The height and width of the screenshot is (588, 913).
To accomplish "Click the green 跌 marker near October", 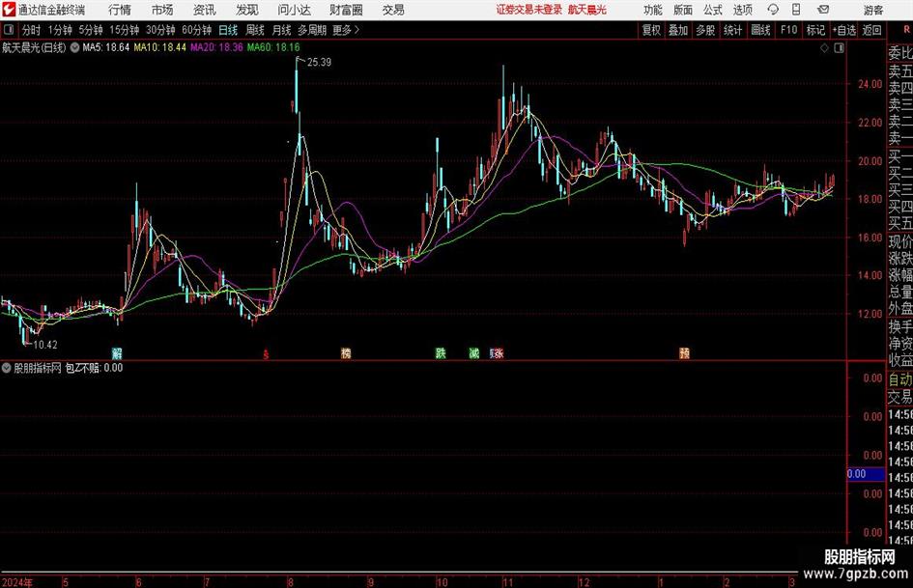I will coord(441,352).
